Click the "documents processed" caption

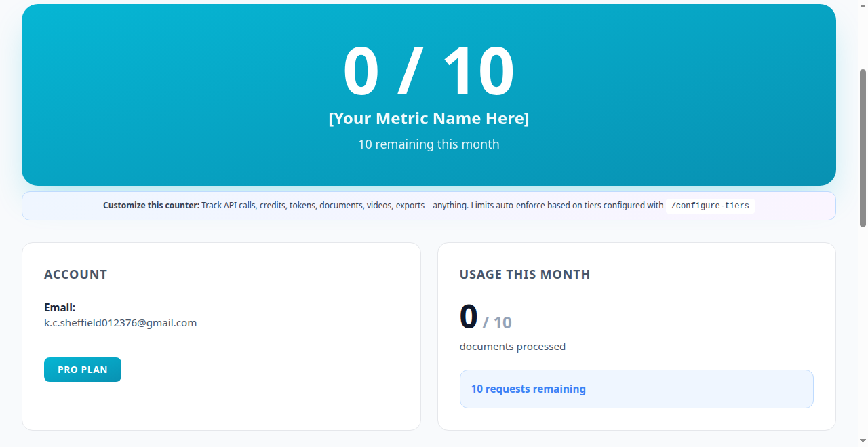(x=513, y=347)
